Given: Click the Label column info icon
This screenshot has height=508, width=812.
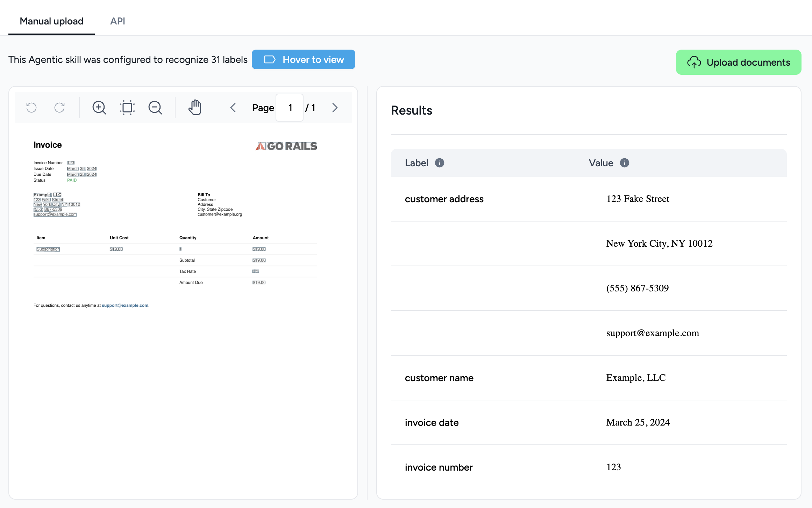Looking at the screenshot, I should 440,163.
